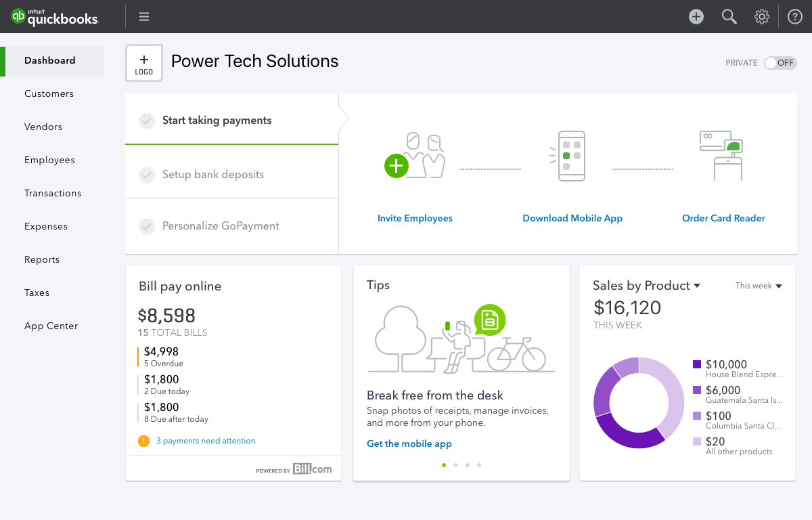Check the Personalize GoPayment step circle
This screenshot has height=520, width=812.
coord(147,226)
